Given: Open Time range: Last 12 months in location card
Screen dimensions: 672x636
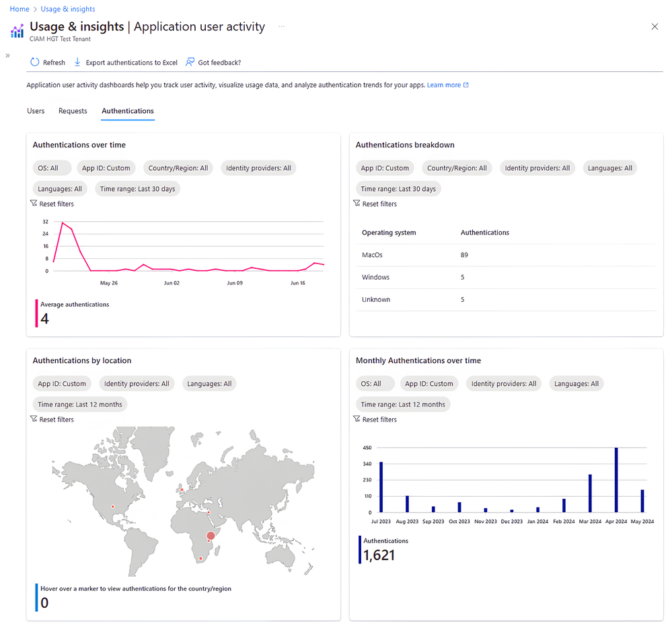Looking at the screenshot, I should [80, 404].
